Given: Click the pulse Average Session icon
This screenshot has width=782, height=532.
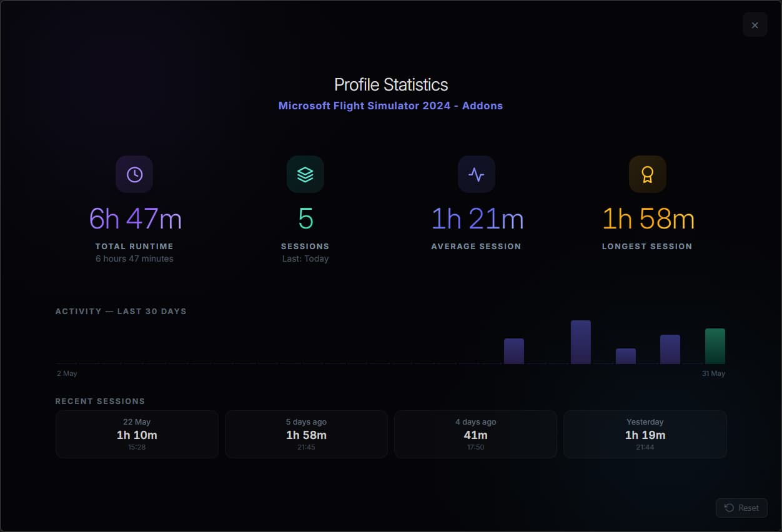Looking at the screenshot, I should pyautogui.click(x=477, y=174).
